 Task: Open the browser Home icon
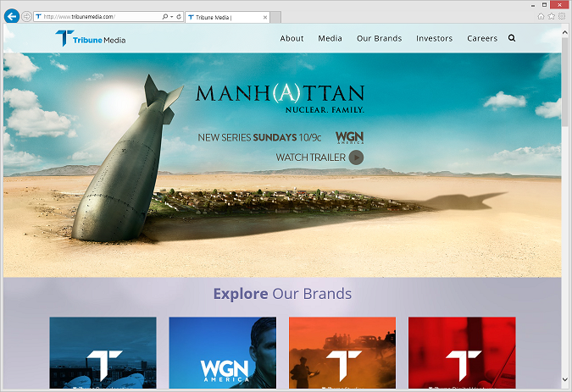541,16
